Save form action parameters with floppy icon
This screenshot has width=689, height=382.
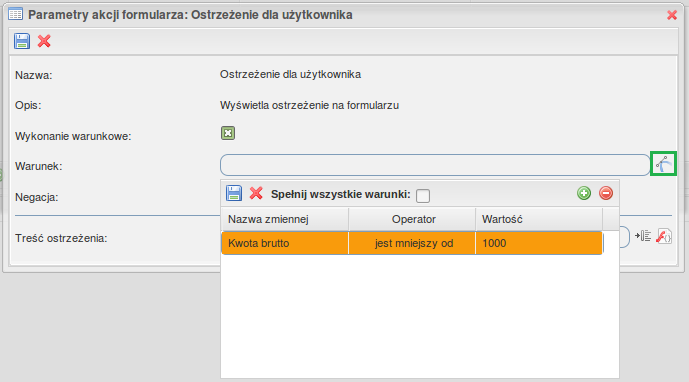pyautogui.click(x=22, y=41)
